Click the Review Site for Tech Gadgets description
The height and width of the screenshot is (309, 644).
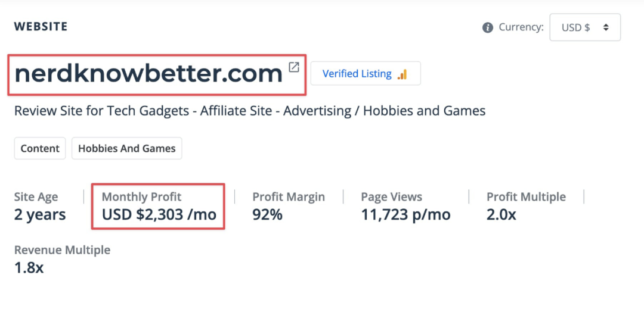click(x=250, y=111)
